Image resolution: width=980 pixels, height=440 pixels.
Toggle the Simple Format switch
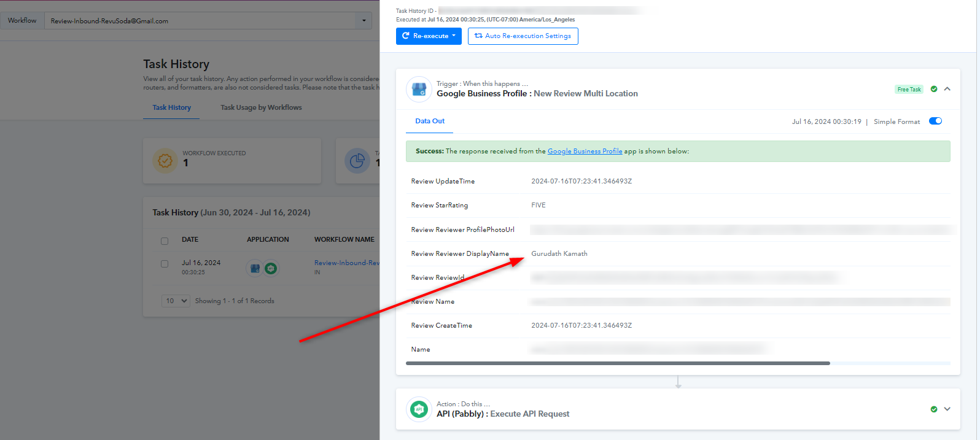click(935, 121)
